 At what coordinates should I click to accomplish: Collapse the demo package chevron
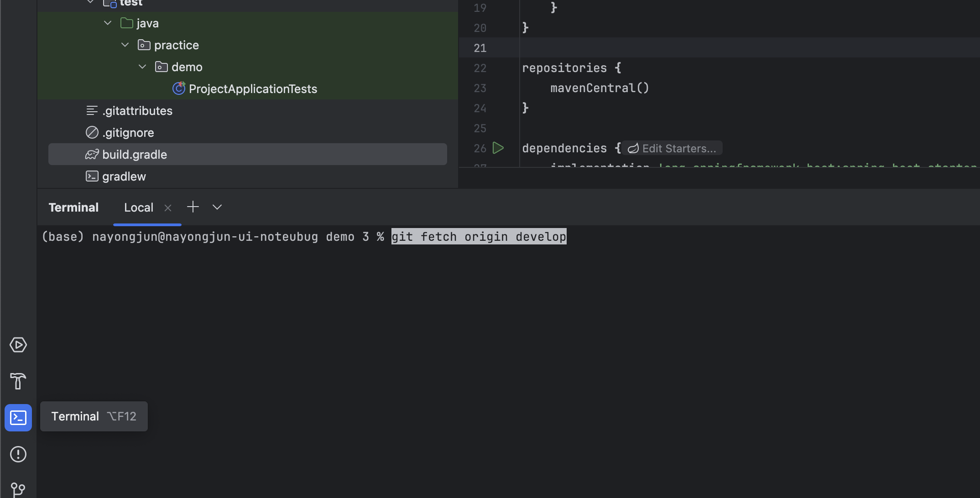tap(142, 67)
